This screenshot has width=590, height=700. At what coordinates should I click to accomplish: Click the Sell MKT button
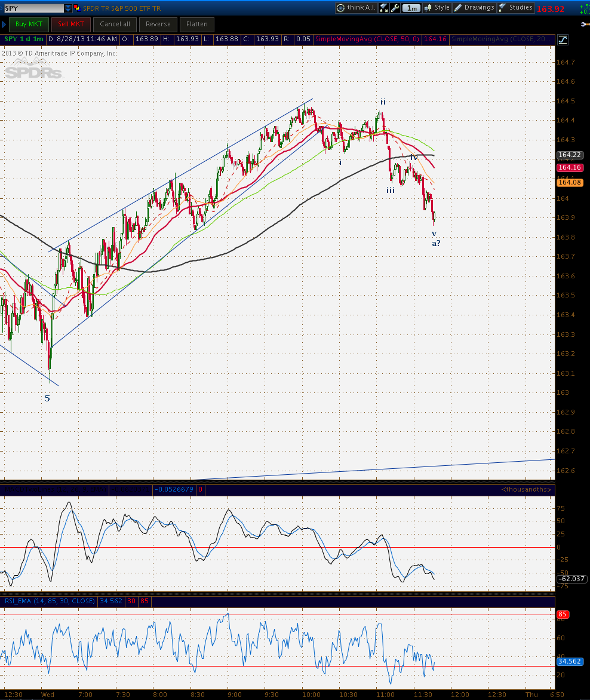(71, 24)
